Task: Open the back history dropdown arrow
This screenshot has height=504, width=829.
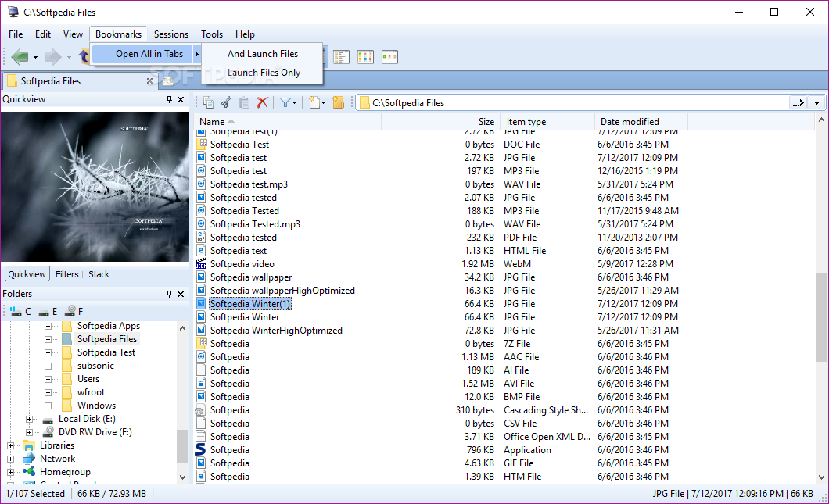Action: click(35, 57)
